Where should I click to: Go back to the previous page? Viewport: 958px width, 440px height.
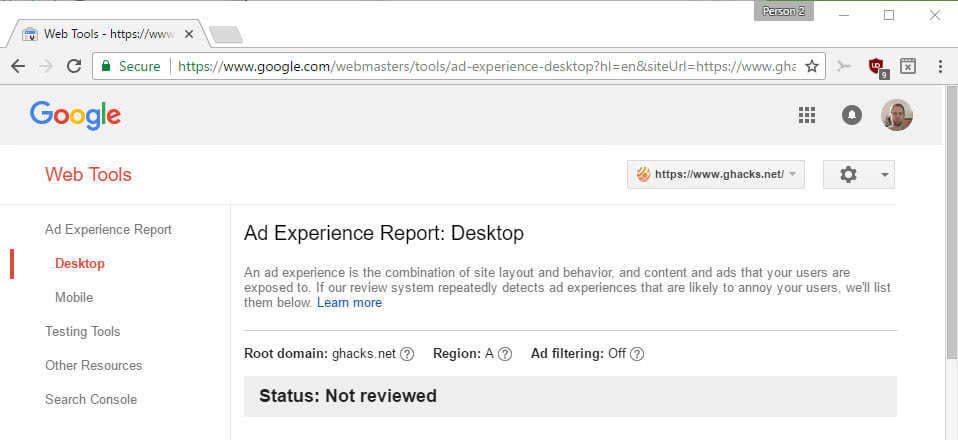[18, 66]
